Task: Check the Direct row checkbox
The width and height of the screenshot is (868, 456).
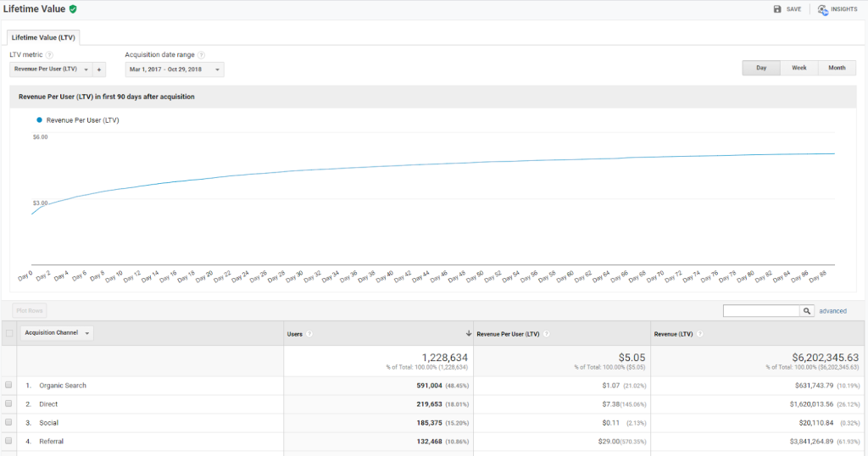Action: [8, 403]
